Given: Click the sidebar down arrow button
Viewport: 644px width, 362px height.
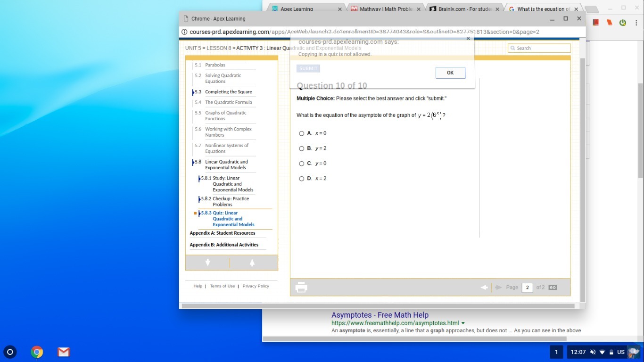Looking at the screenshot, I should pos(208,263).
